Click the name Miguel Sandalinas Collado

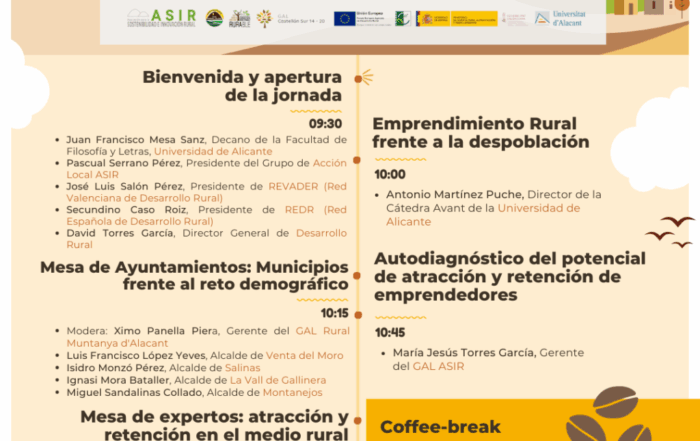pos(134,393)
